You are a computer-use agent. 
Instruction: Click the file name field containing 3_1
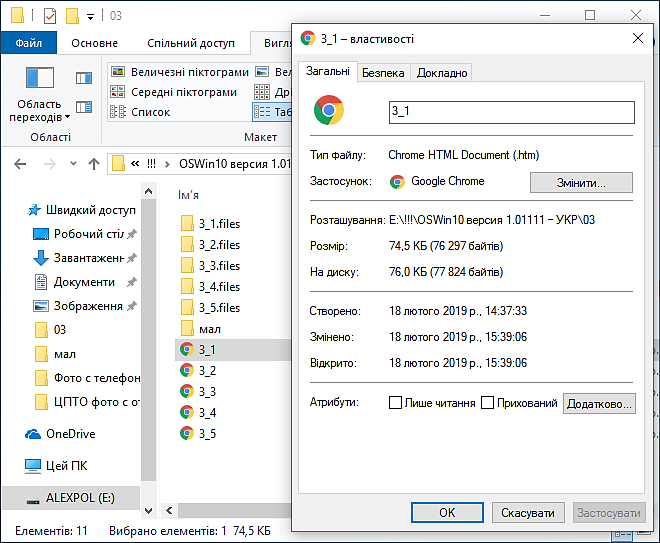coord(511,112)
